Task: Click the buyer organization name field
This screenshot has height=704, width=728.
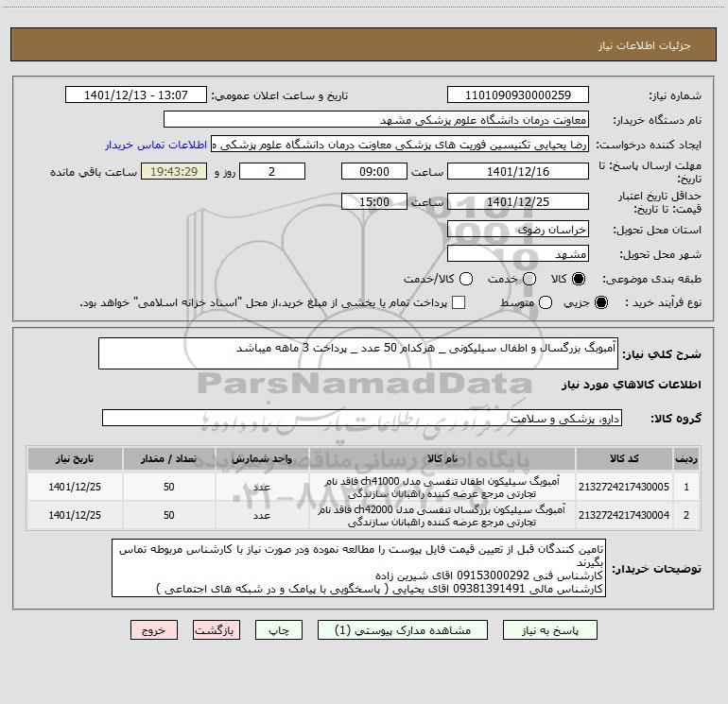Action: 376,119
